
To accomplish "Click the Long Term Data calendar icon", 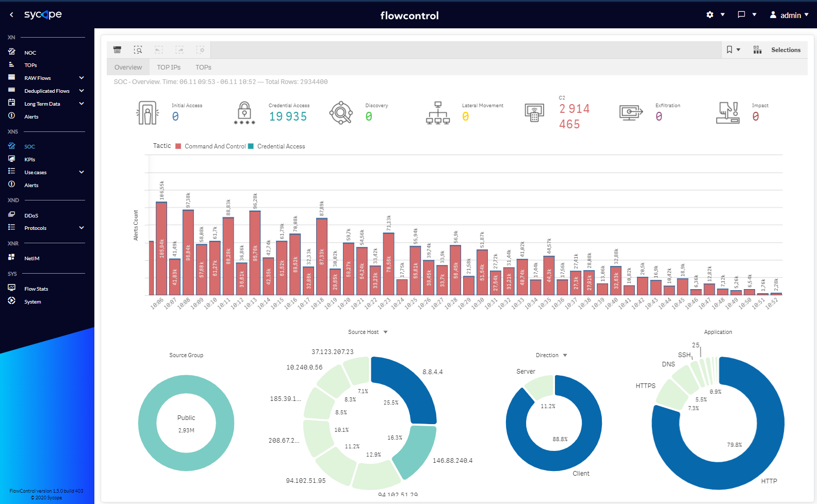I will [11, 103].
